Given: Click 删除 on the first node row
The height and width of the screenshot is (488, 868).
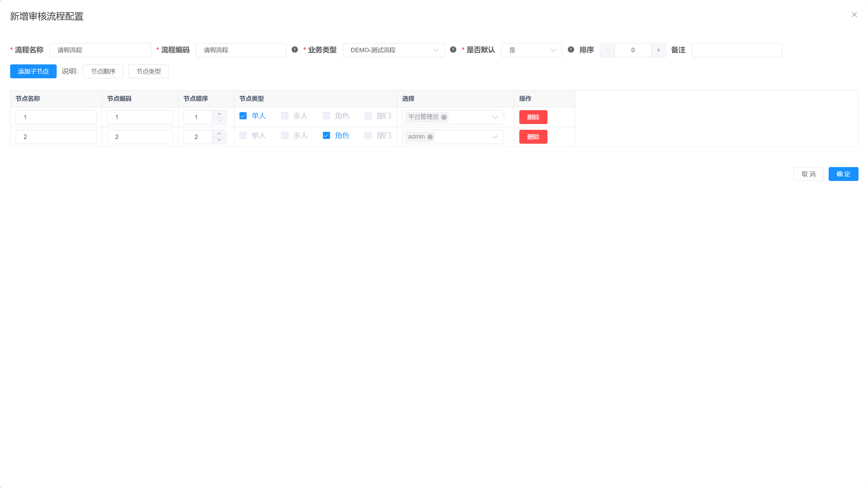Looking at the screenshot, I should pos(533,117).
